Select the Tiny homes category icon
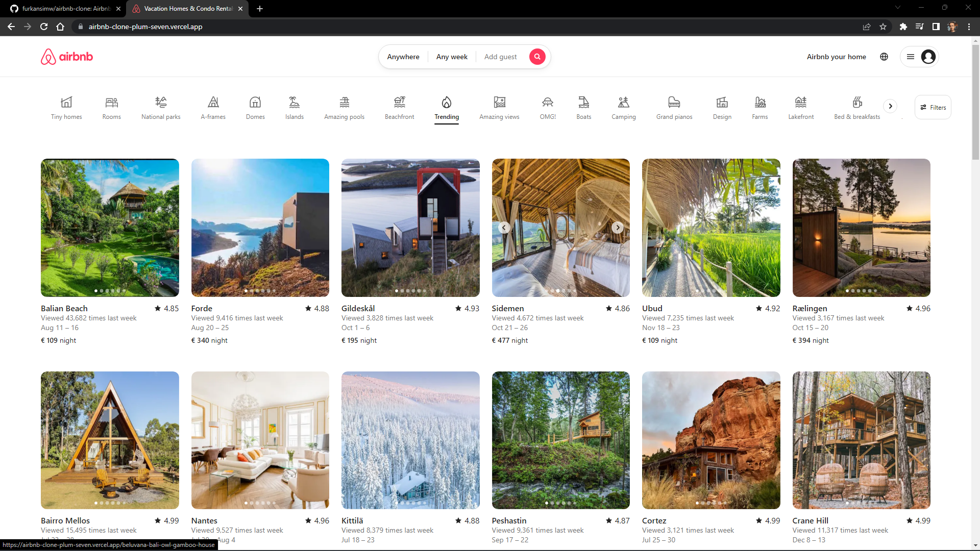Image resolution: width=980 pixels, height=551 pixels. tap(66, 103)
